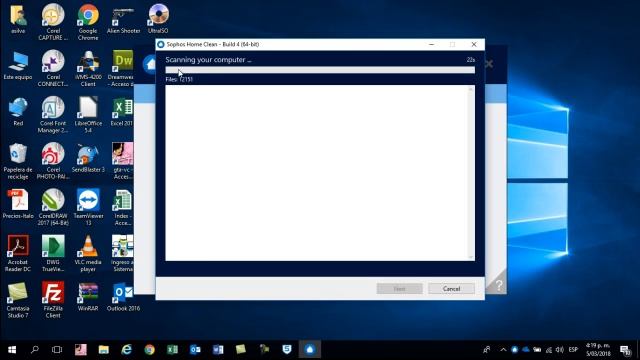This screenshot has width=640, height=360.
Task: Select the Dreamweaver desktop shortcut
Action: pos(122,68)
